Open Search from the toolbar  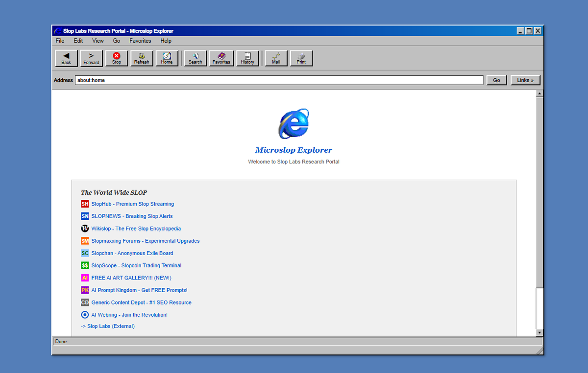[195, 58]
